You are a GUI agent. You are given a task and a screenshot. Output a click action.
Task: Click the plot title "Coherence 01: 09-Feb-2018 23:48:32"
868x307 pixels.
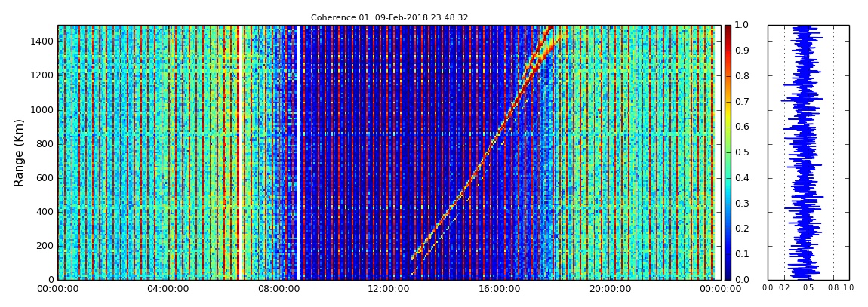(389, 17)
